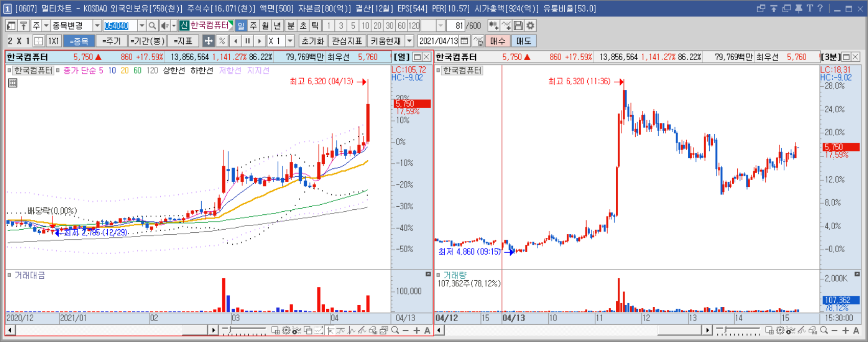Click the save chart floppy disk icon
Image resolution: width=868 pixels, height=342 pixels.
518,26
